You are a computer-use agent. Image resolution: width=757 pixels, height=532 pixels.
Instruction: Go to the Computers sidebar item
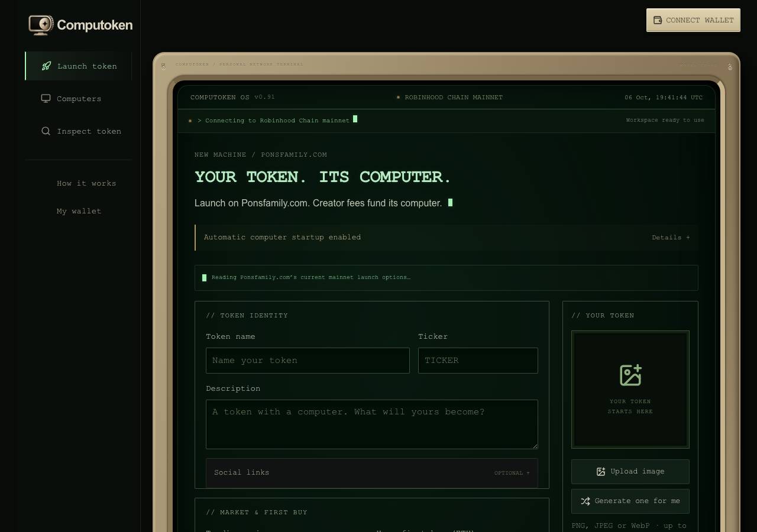[79, 99]
